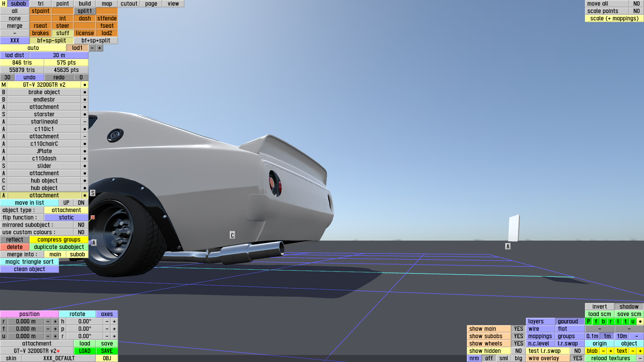The width and height of the screenshot is (644, 362).
Task: Increase text size with plus button
Action: [x=640, y=351]
